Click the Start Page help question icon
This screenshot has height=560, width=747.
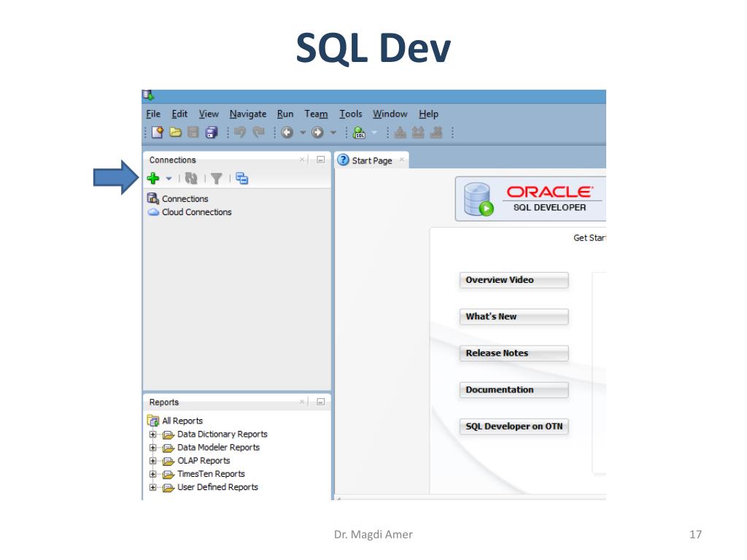[x=343, y=160]
